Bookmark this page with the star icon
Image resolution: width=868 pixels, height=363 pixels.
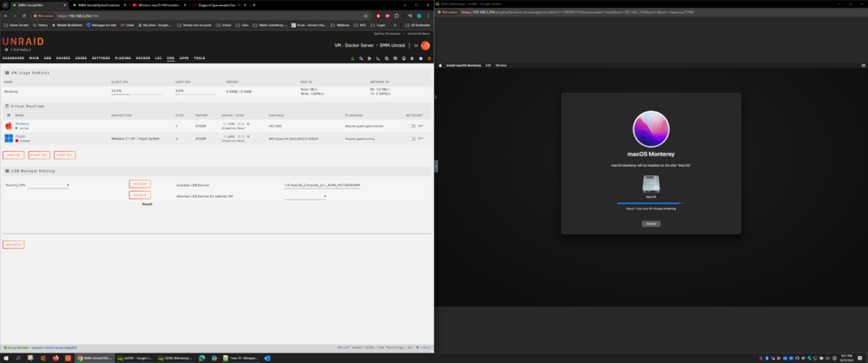point(366,16)
